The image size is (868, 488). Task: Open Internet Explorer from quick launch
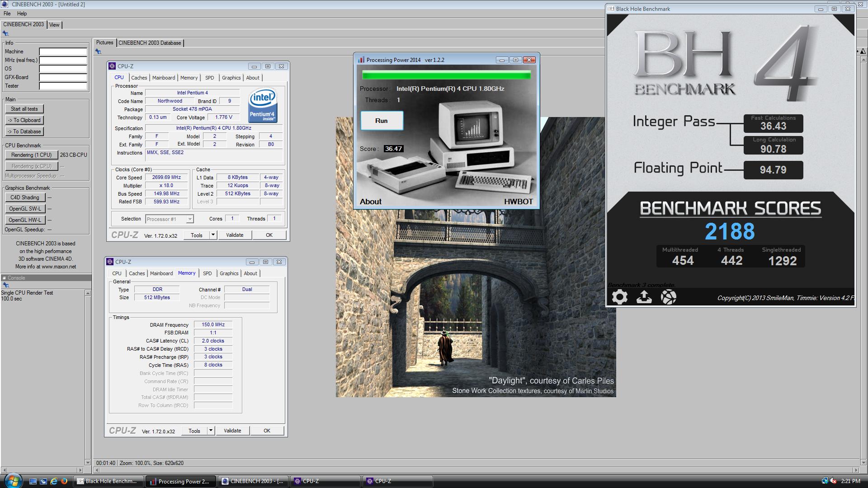click(54, 481)
